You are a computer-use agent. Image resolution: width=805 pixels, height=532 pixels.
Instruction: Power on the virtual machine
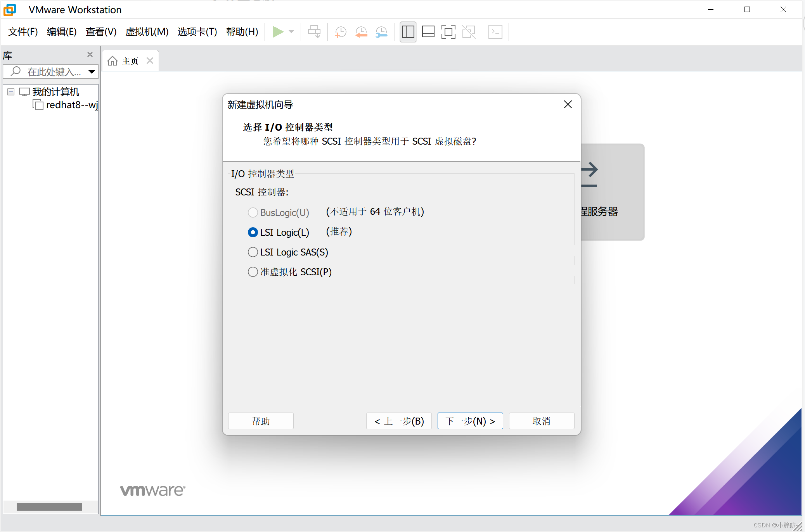pos(278,32)
